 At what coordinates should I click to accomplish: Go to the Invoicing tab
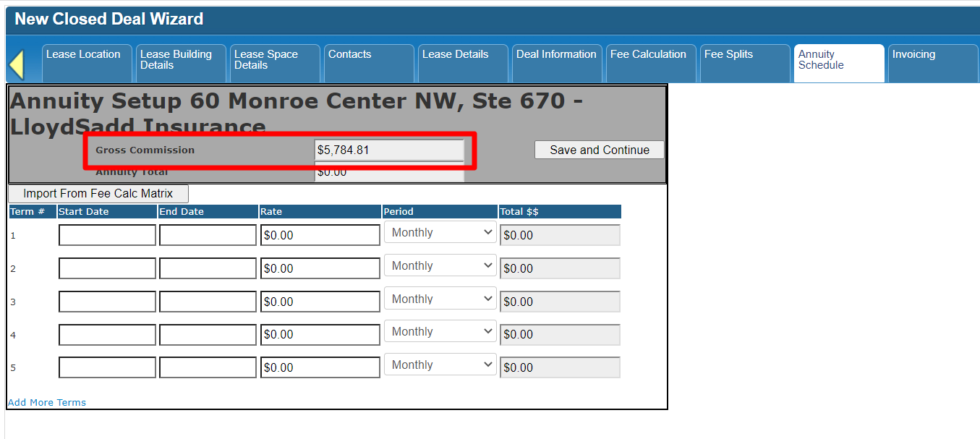[x=932, y=55]
